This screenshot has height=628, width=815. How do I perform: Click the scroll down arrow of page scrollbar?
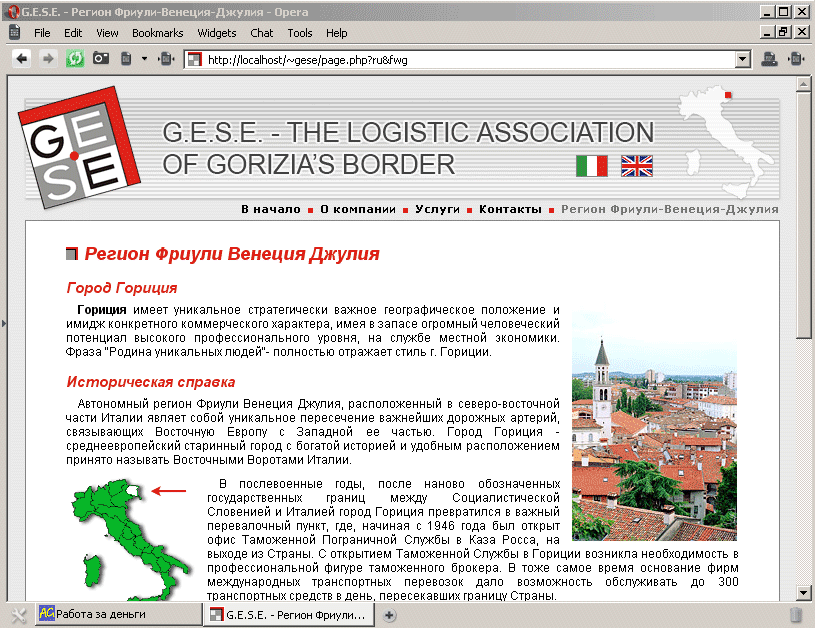pos(803,592)
